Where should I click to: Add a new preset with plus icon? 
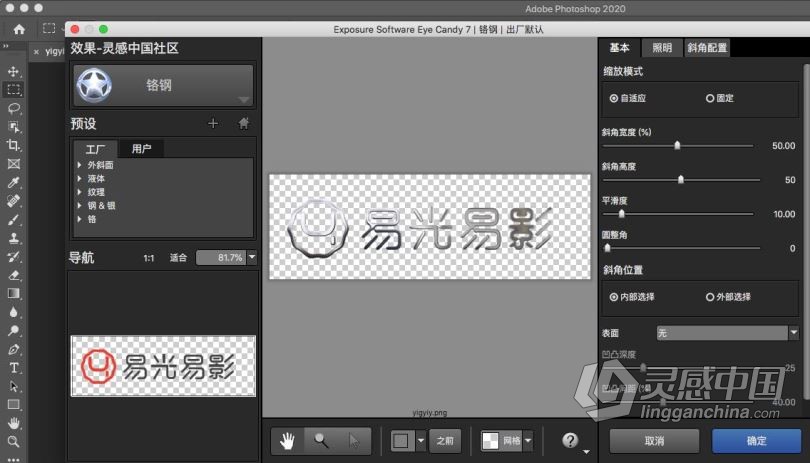click(x=212, y=124)
